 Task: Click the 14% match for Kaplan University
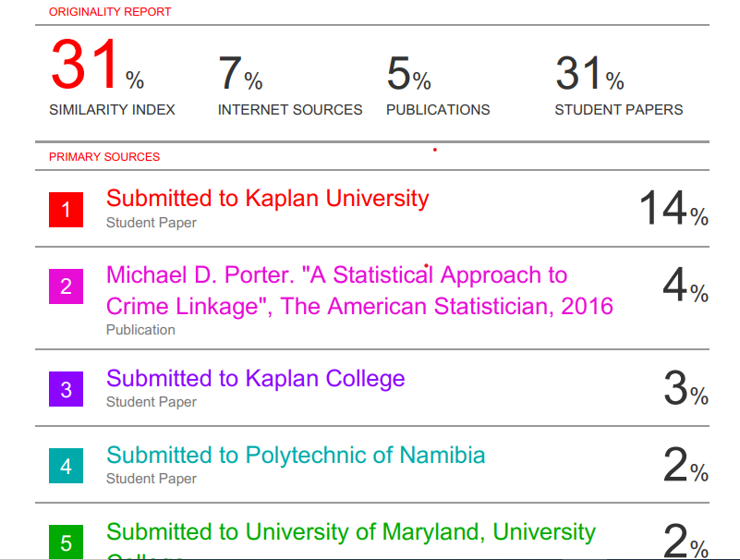point(673,208)
